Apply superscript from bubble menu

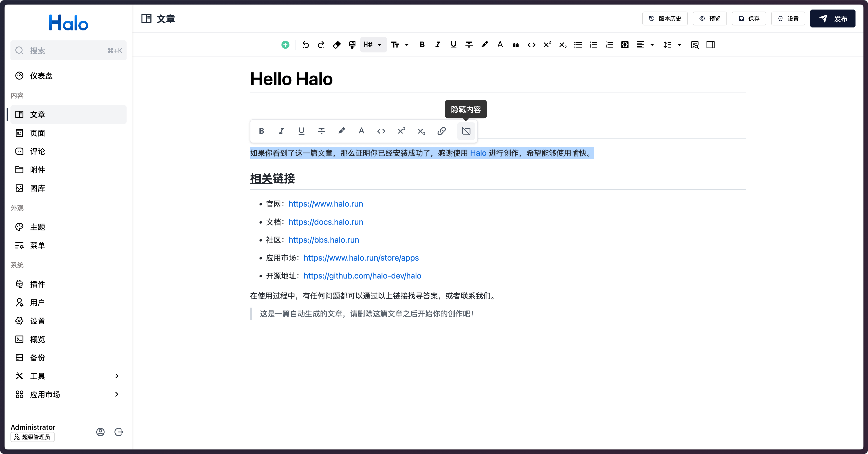401,131
